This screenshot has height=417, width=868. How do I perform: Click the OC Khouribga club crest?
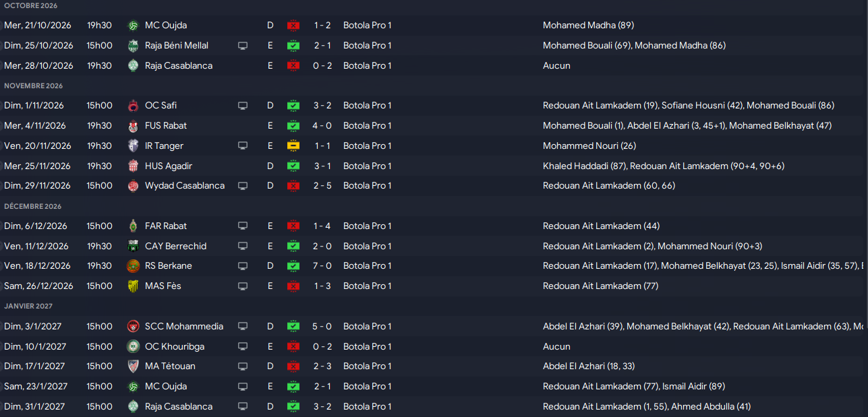(x=133, y=347)
